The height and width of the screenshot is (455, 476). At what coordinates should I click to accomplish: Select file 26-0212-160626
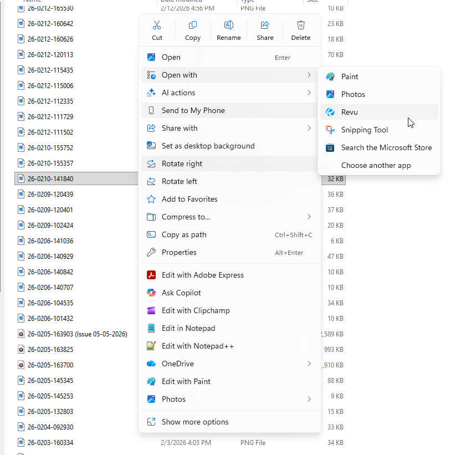point(50,39)
